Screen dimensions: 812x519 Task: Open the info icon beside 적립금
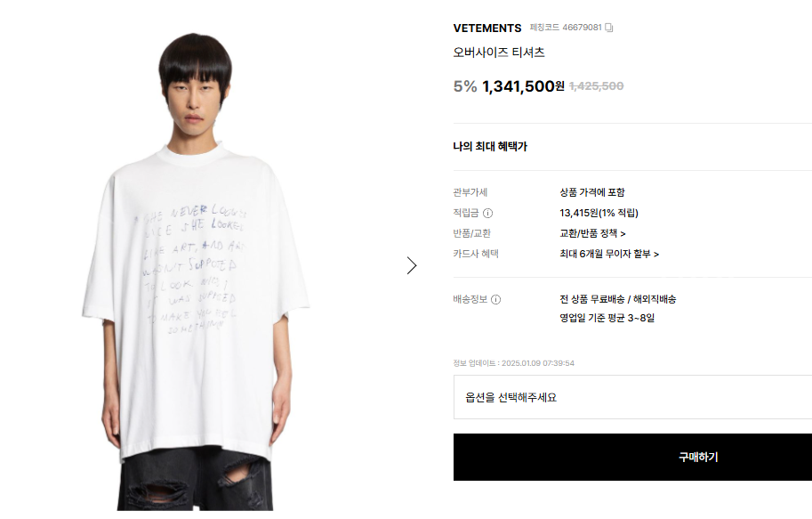pos(487,213)
